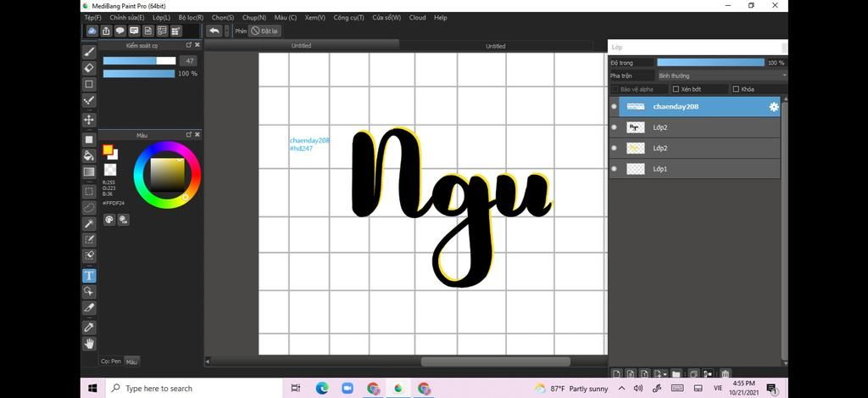Open the Tệp(F) menu

92,18
